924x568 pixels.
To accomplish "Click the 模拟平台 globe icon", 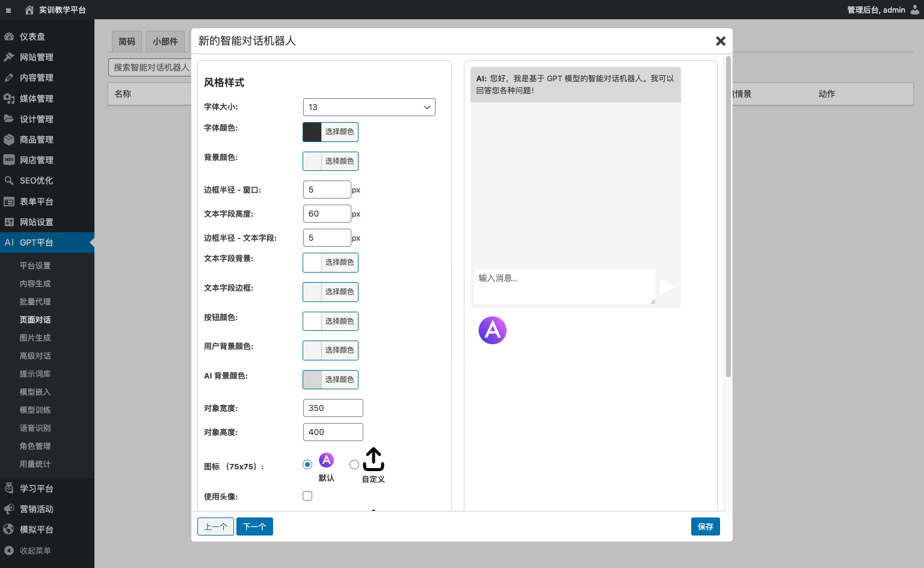I will (9, 529).
